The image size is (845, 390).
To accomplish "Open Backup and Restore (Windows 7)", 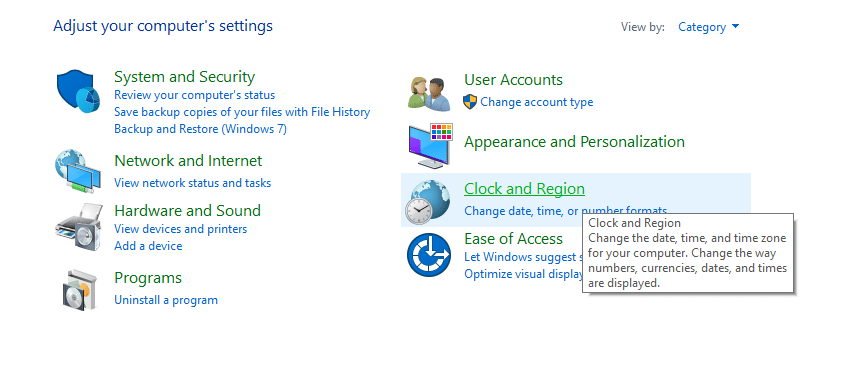I will [200, 129].
